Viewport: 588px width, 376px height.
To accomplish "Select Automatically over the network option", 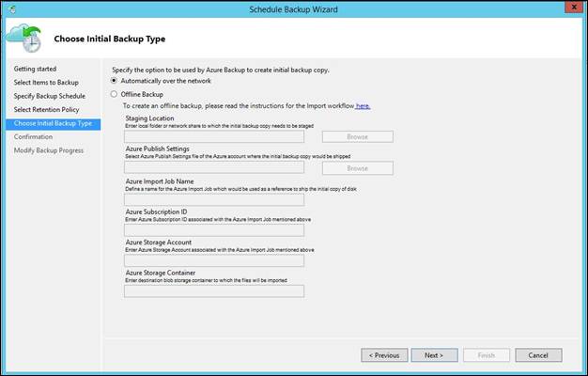I will point(115,82).
